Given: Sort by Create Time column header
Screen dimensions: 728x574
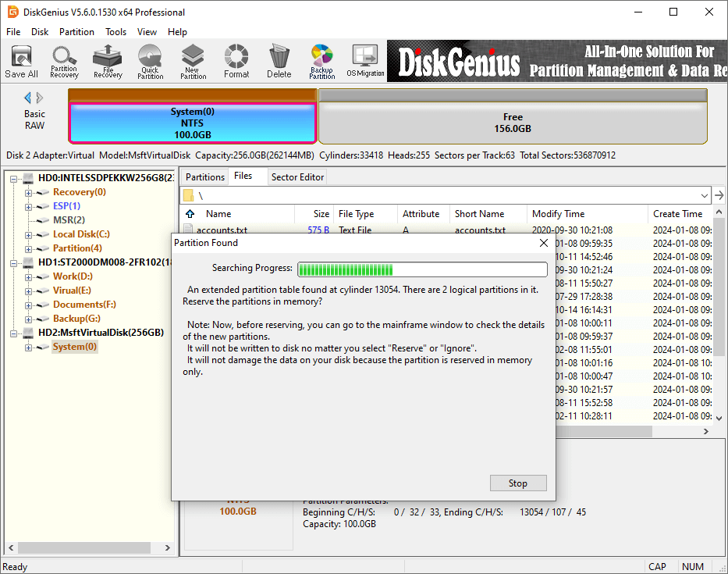Looking at the screenshot, I should pyautogui.click(x=680, y=214).
